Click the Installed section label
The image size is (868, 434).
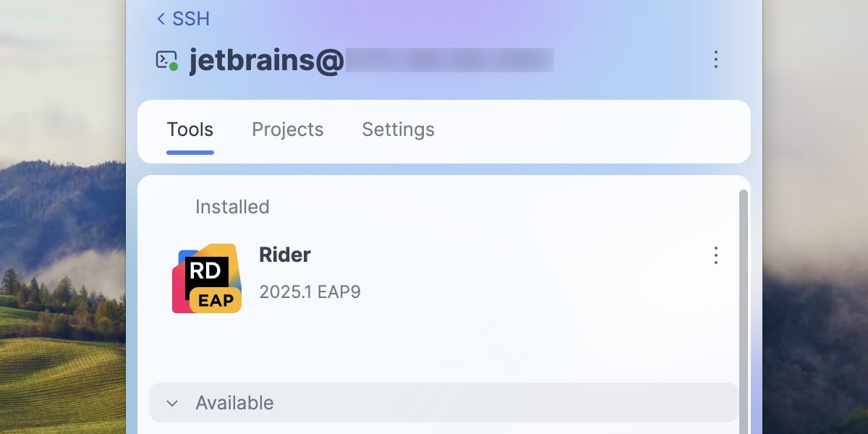(232, 207)
